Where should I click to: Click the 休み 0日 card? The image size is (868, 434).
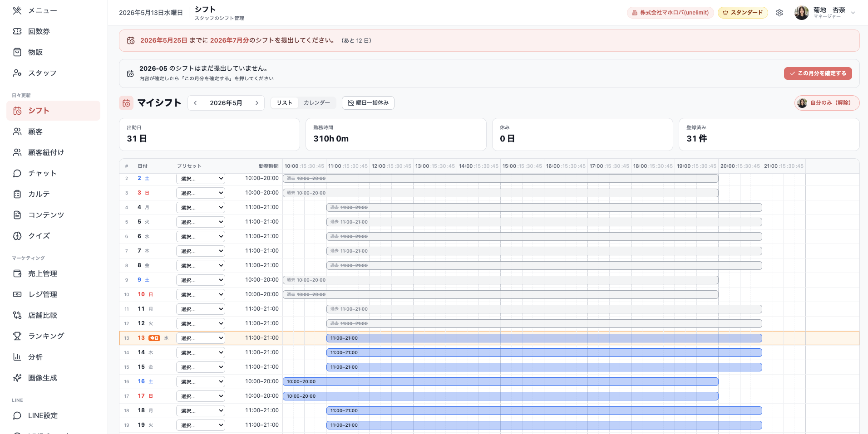(582, 135)
